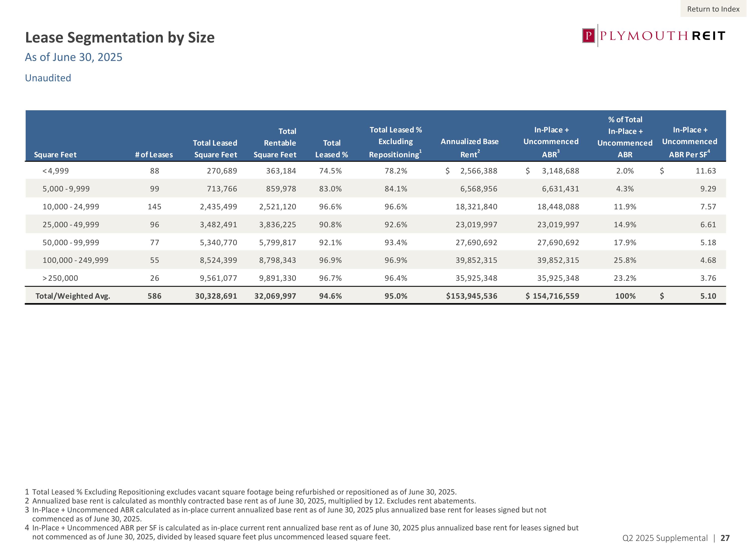Image resolution: width=747 pixels, height=560 pixels.
Task: Click the Annualized Base Rent header
Action: 469,148
